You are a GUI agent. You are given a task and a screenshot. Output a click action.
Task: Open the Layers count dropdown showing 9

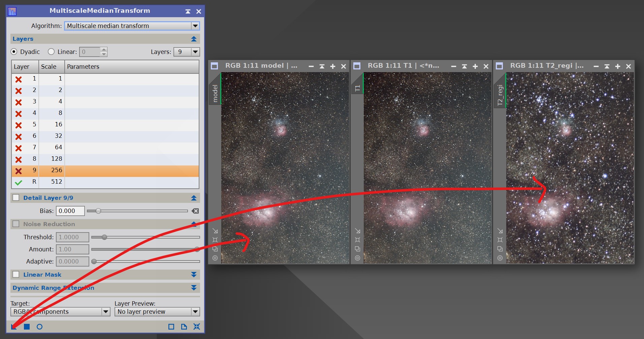pyautogui.click(x=195, y=52)
